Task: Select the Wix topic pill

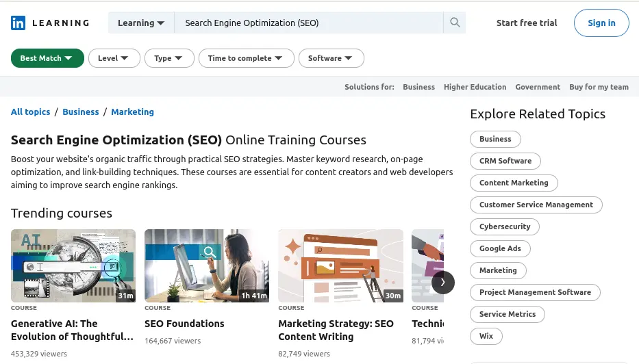Action: [486, 337]
